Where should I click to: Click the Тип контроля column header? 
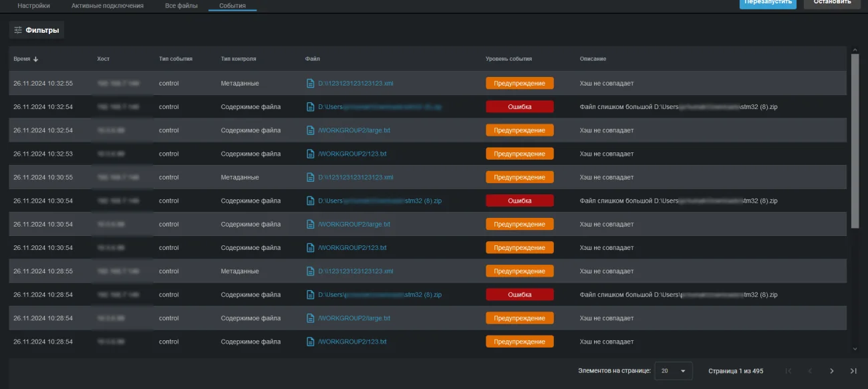click(x=239, y=59)
